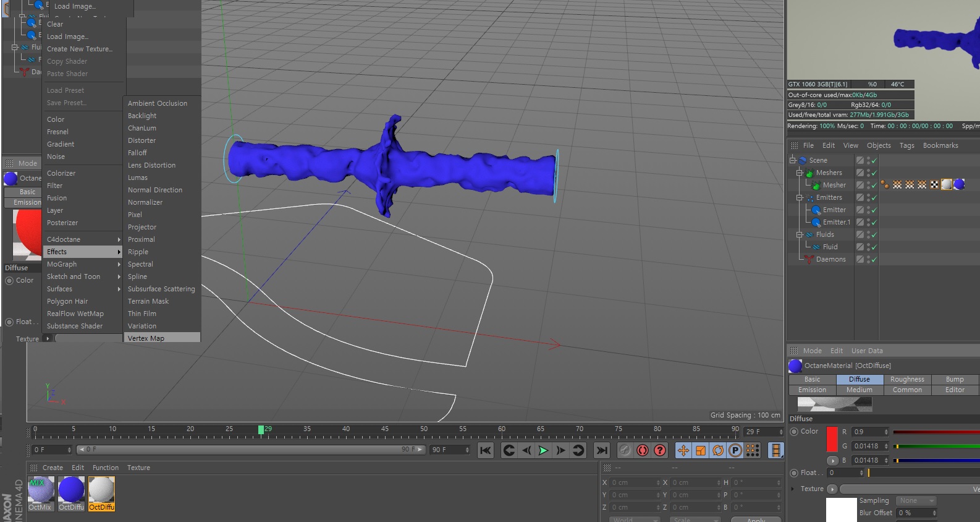This screenshot has height=522, width=980.
Task: Switch to the Medium tab
Action: coord(860,390)
